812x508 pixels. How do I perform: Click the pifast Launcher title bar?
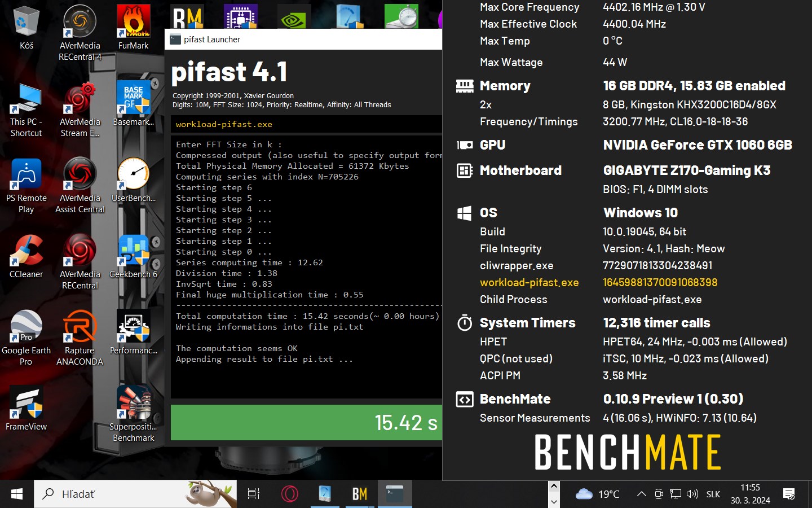[303, 39]
